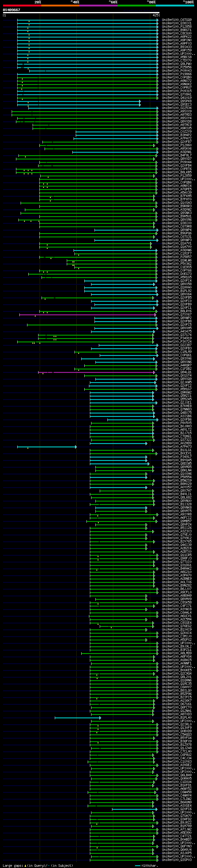The width and height of the screenshot is (197, 868).
Task: Select hit label UniRef100_P58554
Action: pyautogui.click(x=177, y=477)
